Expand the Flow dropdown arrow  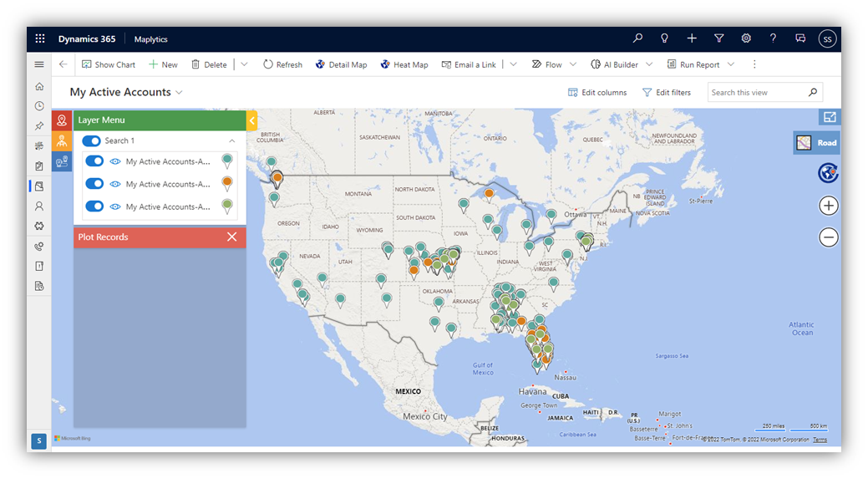[x=573, y=64]
